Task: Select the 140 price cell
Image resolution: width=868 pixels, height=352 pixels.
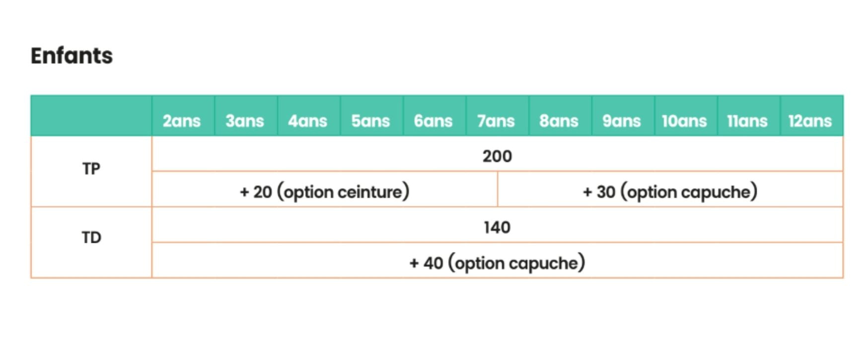Action: (x=497, y=227)
